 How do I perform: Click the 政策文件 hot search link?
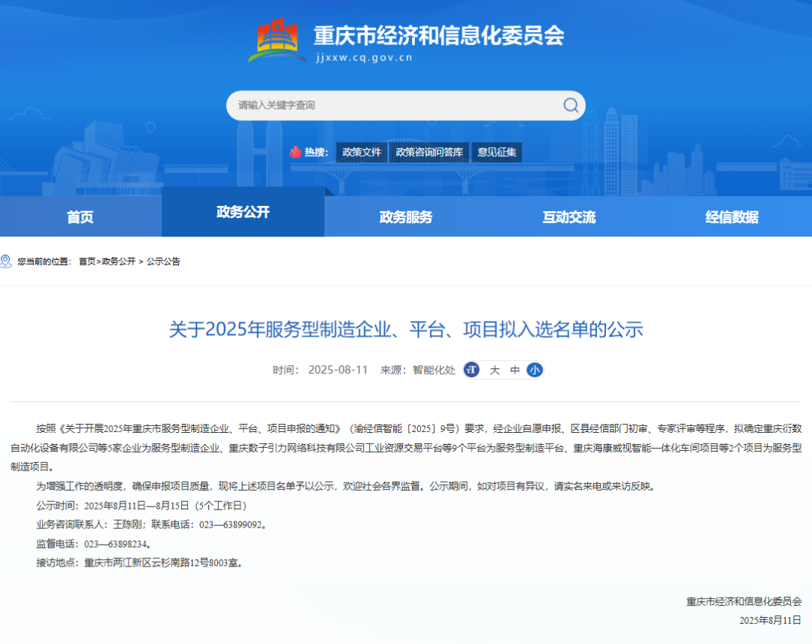362,152
